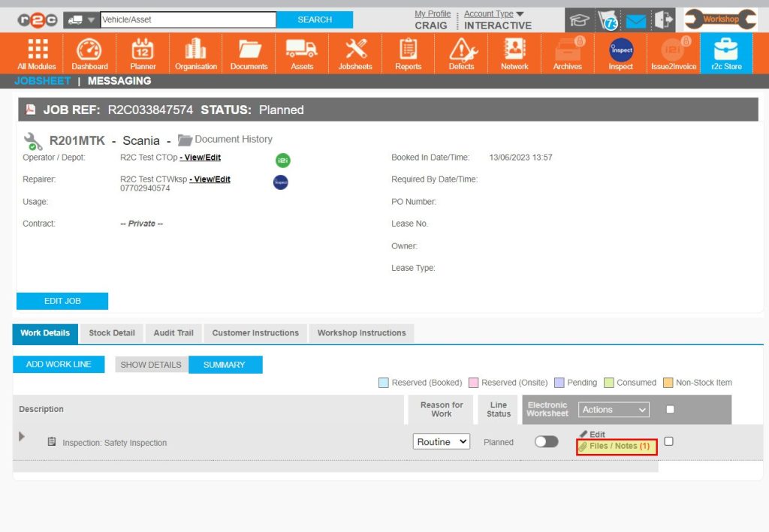
Task: Click the Reserved (Booked) legend swatch
Action: pyautogui.click(x=383, y=383)
